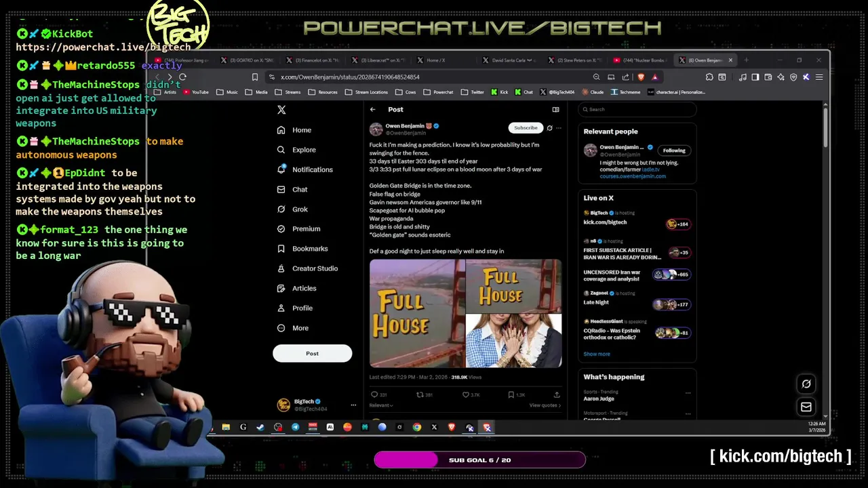Open Explore in the X sidebar
This screenshot has width=868, height=488.
(x=296, y=150)
